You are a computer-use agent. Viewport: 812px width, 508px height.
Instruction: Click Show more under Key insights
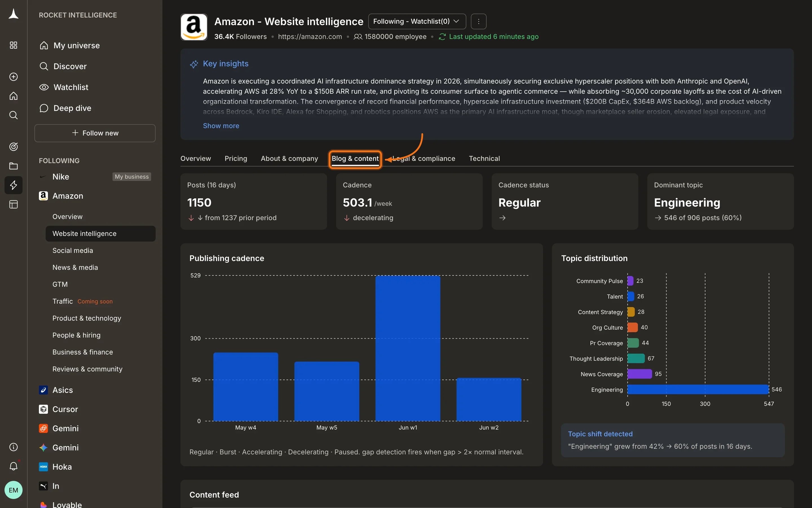pos(221,126)
